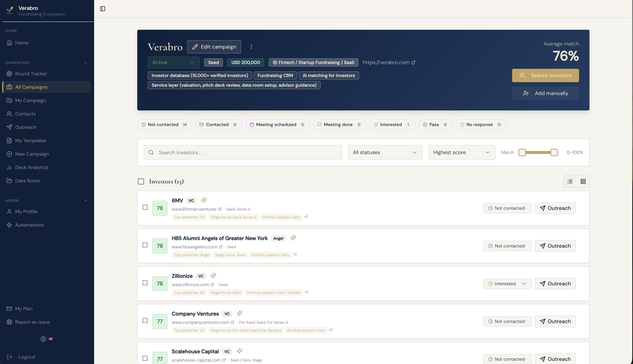Start a New Campaign from sidebar
This screenshot has width=633, height=364.
(46, 154)
